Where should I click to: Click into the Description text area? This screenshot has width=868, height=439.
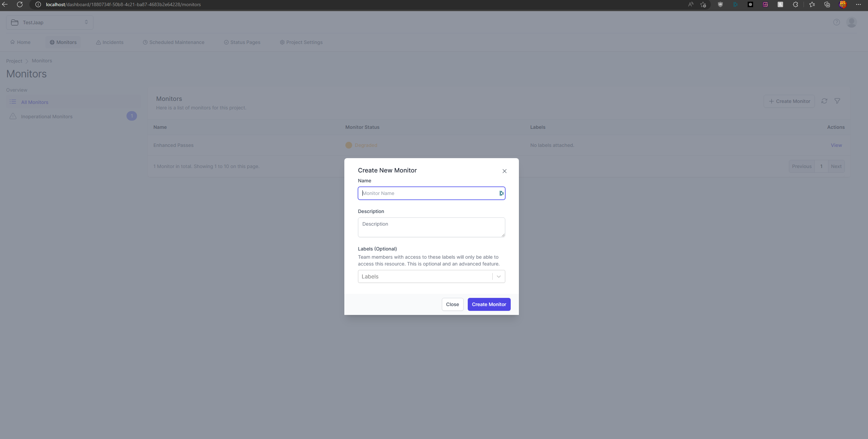(x=431, y=227)
